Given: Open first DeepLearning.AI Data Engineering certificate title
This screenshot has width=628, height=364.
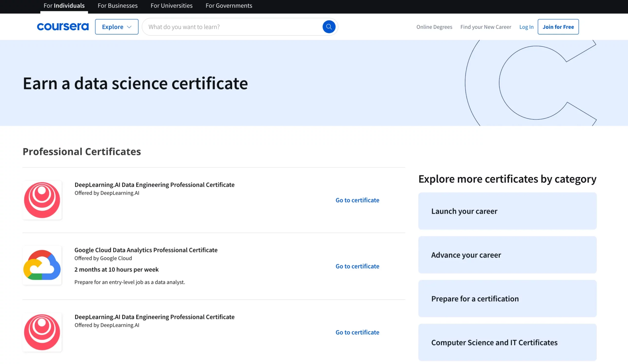Looking at the screenshot, I should [155, 185].
